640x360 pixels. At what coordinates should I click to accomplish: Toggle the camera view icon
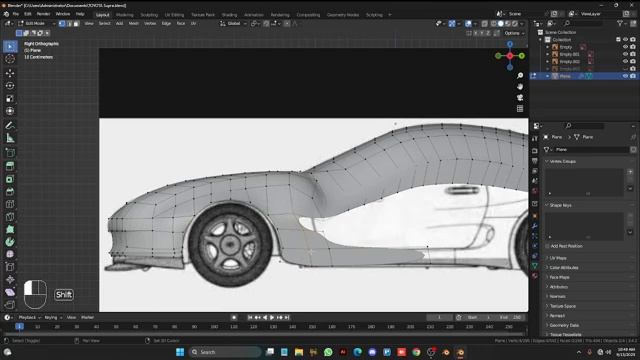pyautogui.click(x=520, y=98)
